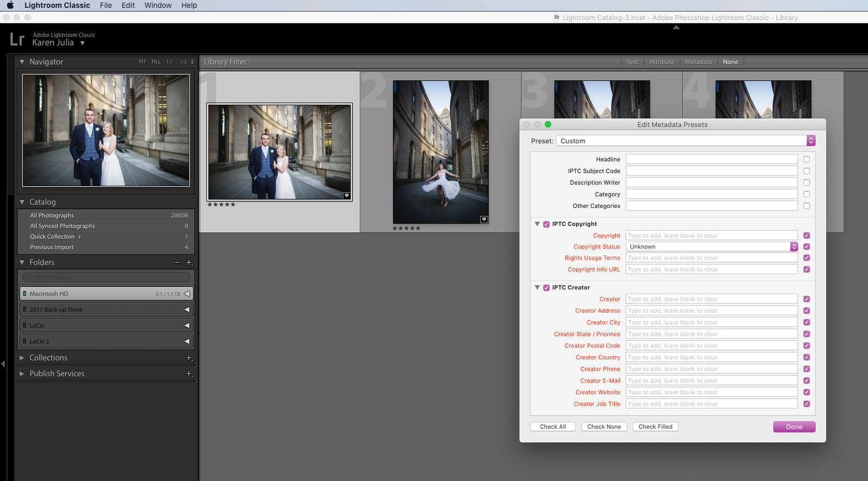This screenshot has height=481, width=868.
Task: Click the top panel reveal arrow
Action: coord(676,27)
